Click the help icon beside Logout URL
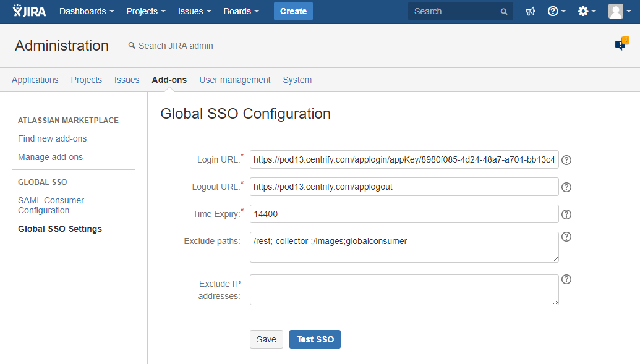This screenshot has width=640, height=364. (566, 187)
